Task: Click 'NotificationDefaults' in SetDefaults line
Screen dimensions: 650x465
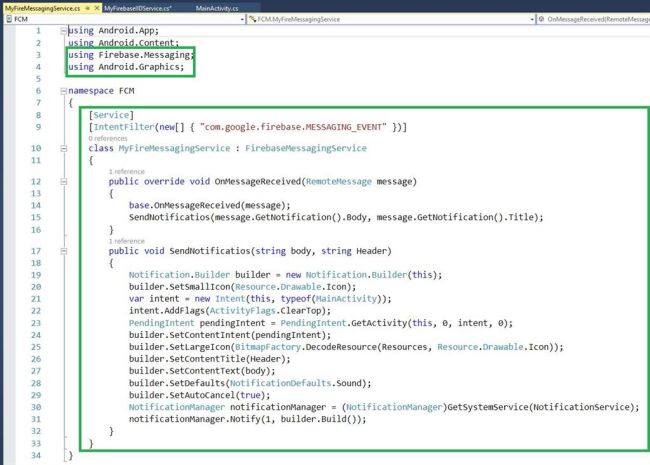Action: tap(281, 383)
